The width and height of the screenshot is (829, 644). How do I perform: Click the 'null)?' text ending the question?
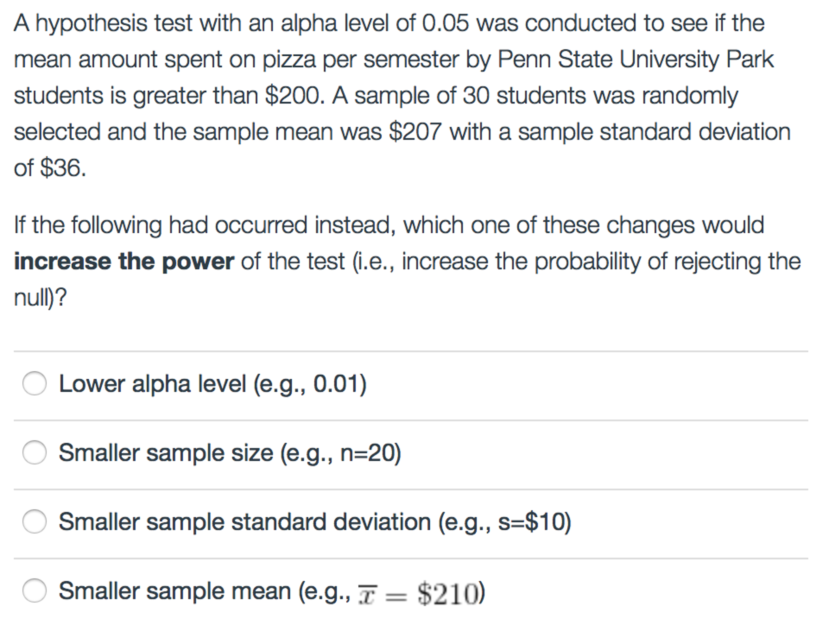[40, 298]
